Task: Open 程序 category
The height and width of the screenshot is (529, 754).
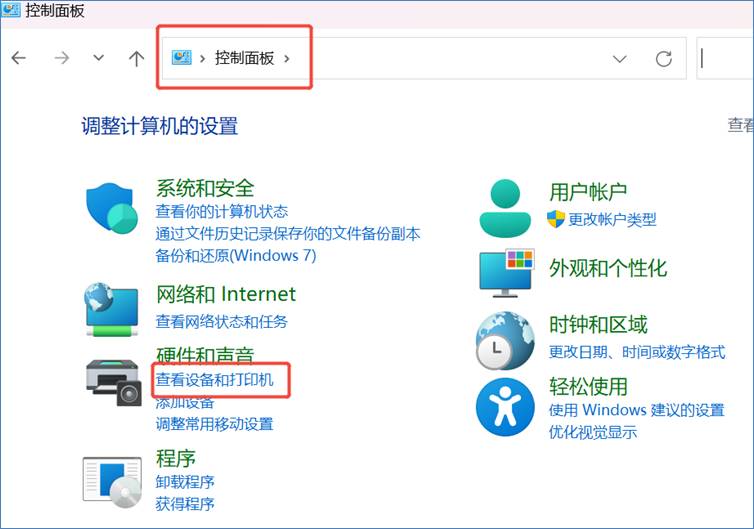Action: coord(176,458)
